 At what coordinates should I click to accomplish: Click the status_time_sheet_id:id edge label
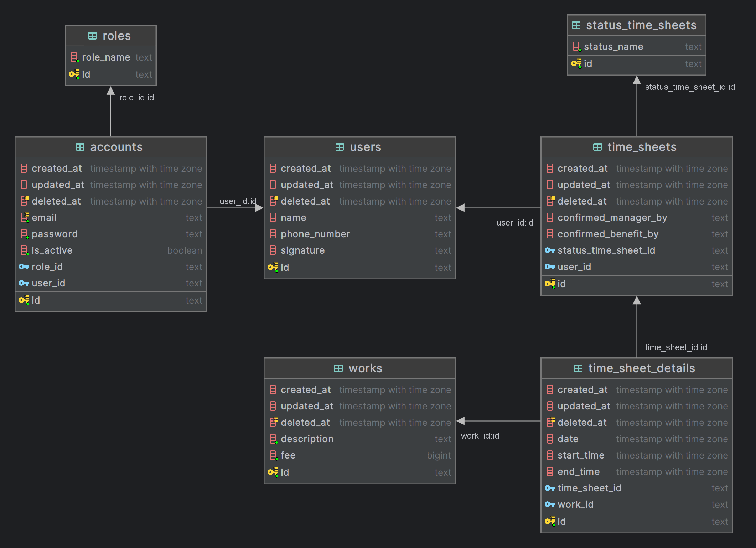point(689,87)
